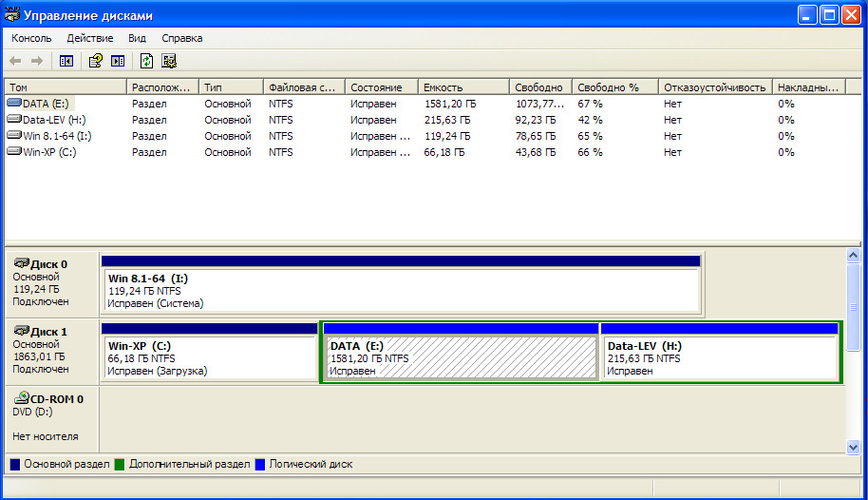Viewport: 868px width, 500px height.
Task: Click the scroll-down arrow of disk pane scrollbar
Action: tap(854, 443)
